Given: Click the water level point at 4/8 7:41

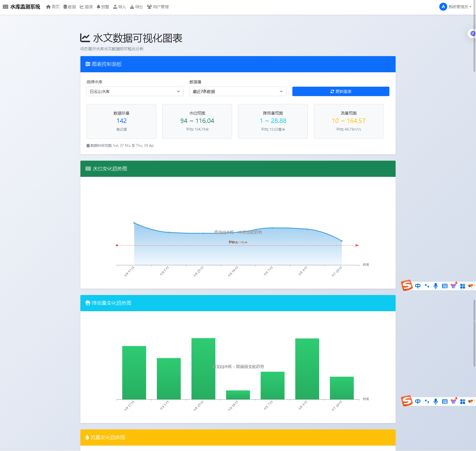Looking at the screenshot, I should pos(272,228).
